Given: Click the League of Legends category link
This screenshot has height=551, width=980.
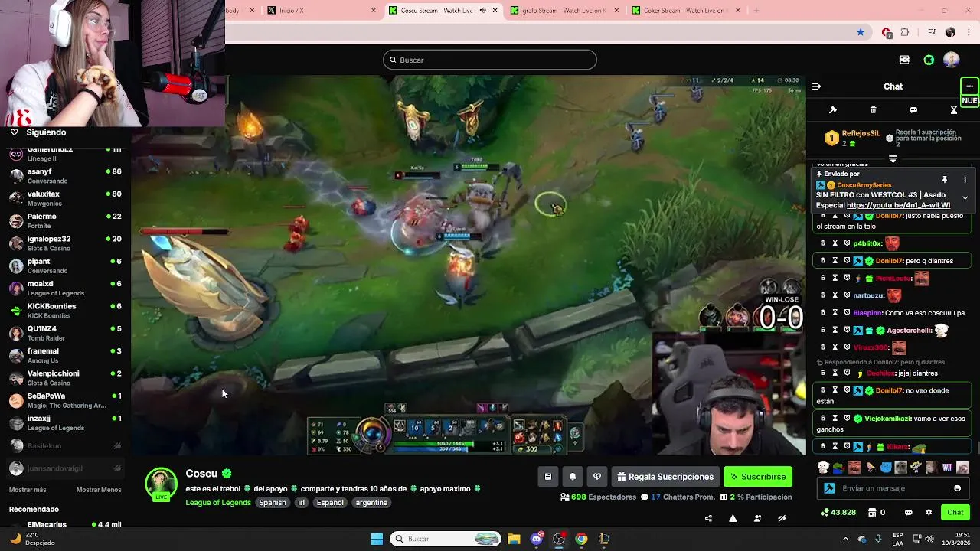Looking at the screenshot, I should click(x=218, y=503).
